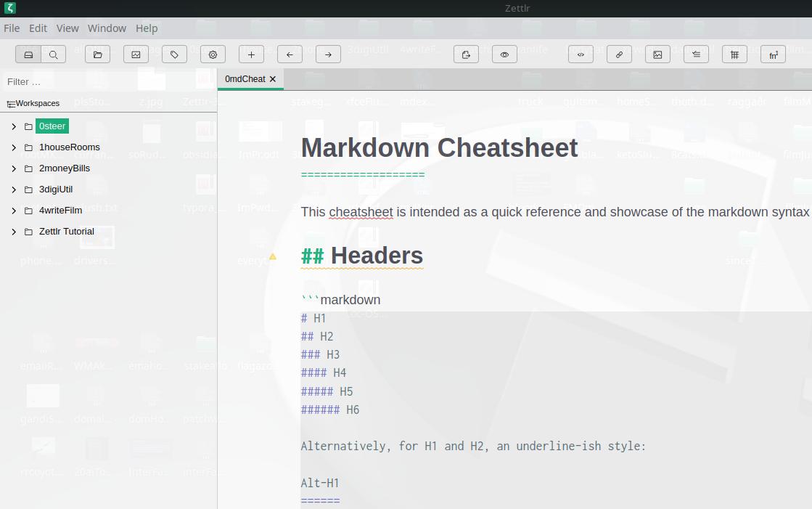Open the Window menu
812x509 pixels.
click(x=107, y=28)
